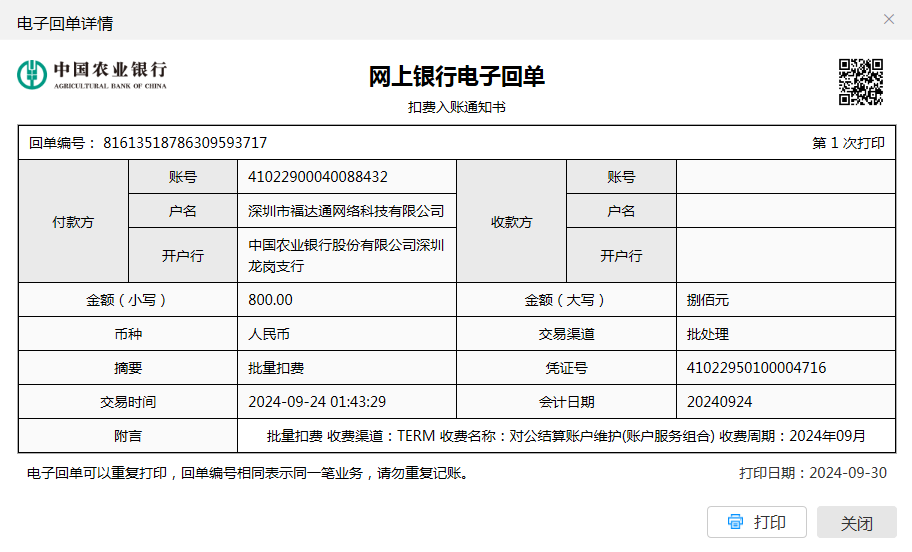Select the uppercase amount 捌佰元
Viewport: 912px width, 552px height.
pyautogui.click(x=708, y=300)
